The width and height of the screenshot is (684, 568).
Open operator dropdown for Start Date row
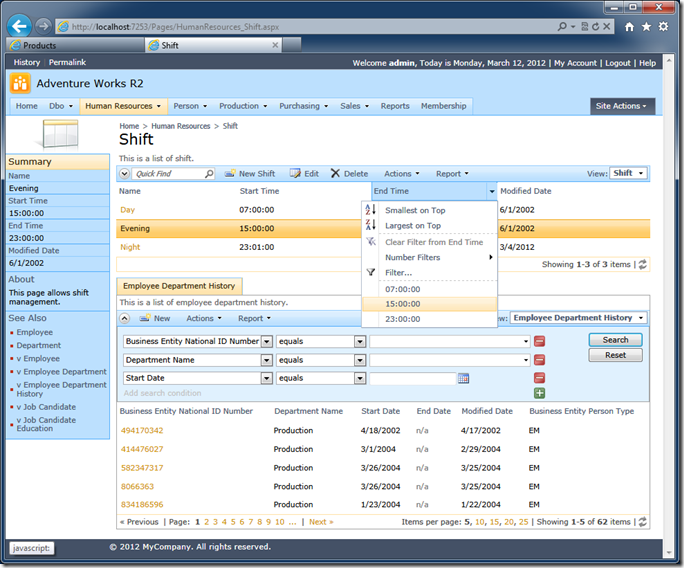coord(359,379)
